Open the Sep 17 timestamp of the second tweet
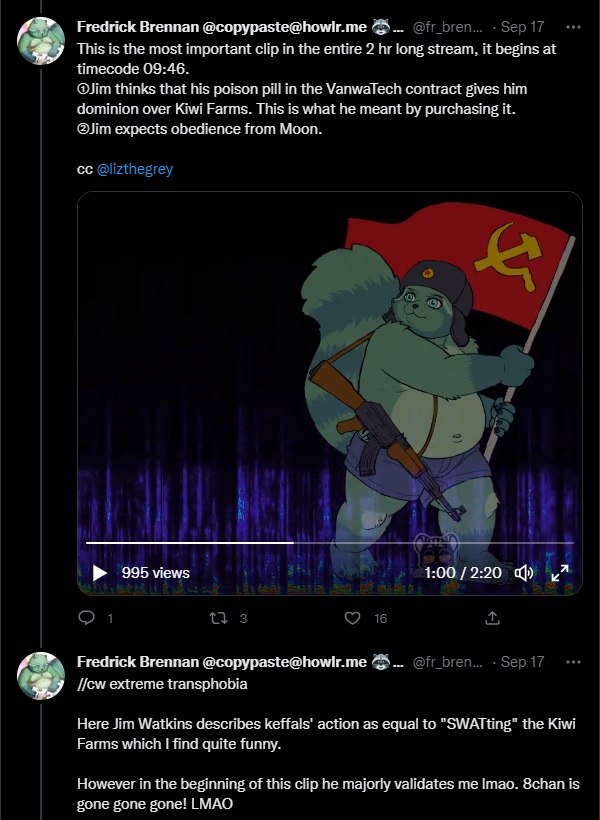600x820 pixels. pyautogui.click(x=522, y=662)
